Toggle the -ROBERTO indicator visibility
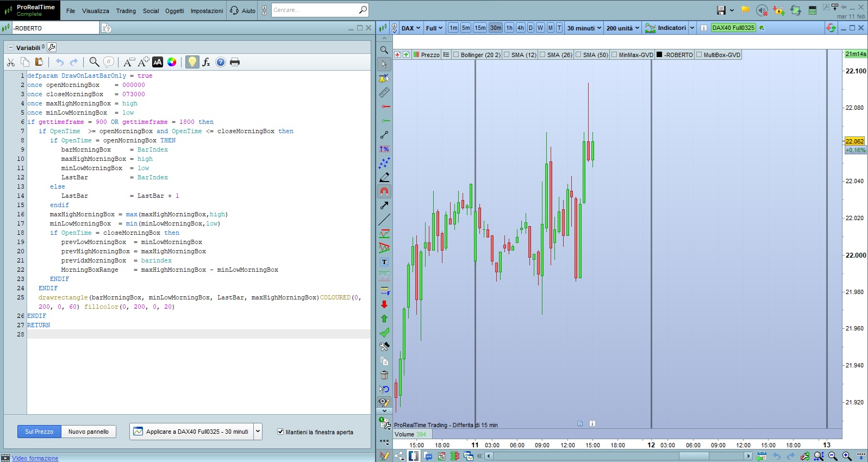868x462 pixels. [659, 55]
